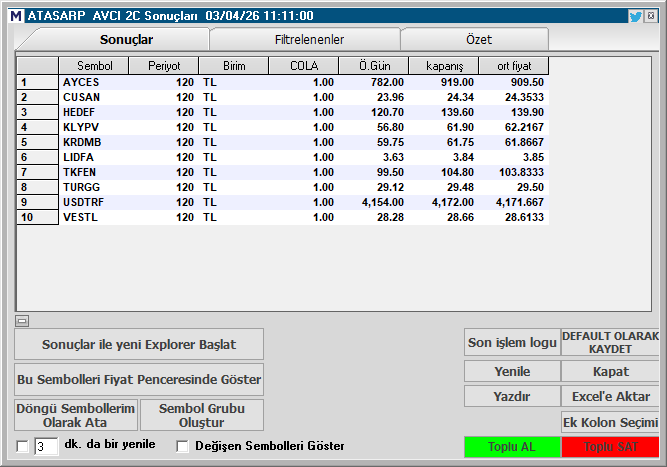Click Sembol Grubu Oluştur button
The height and width of the screenshot is (467, 667).
coord(202,415)
